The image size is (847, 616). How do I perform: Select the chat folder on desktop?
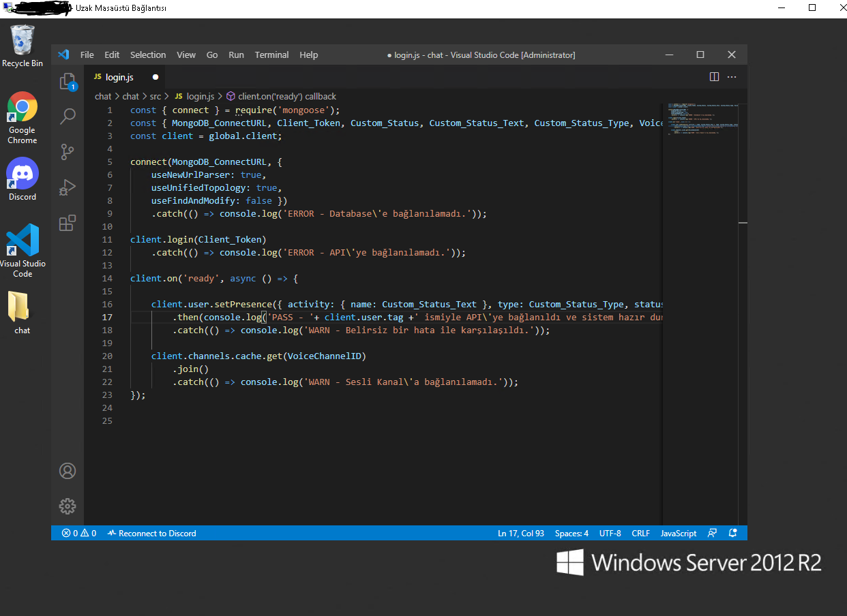tap(23, 313)
